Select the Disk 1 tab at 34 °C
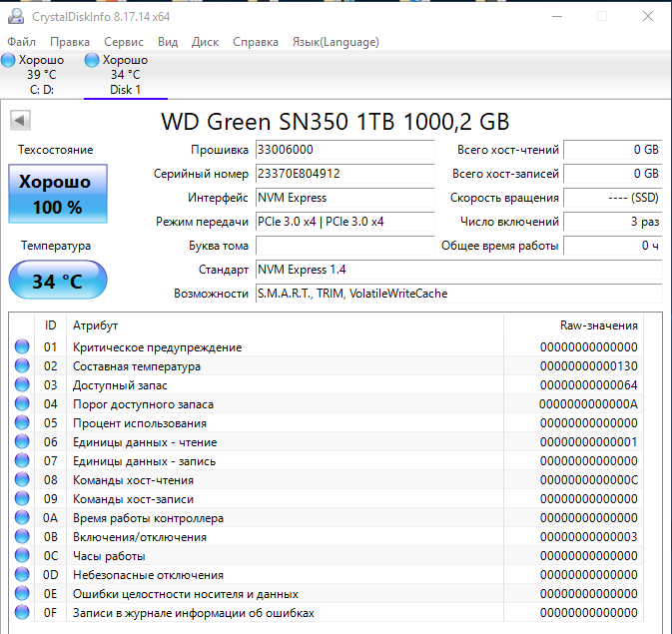The image size is (672, 634). [125, 75]
